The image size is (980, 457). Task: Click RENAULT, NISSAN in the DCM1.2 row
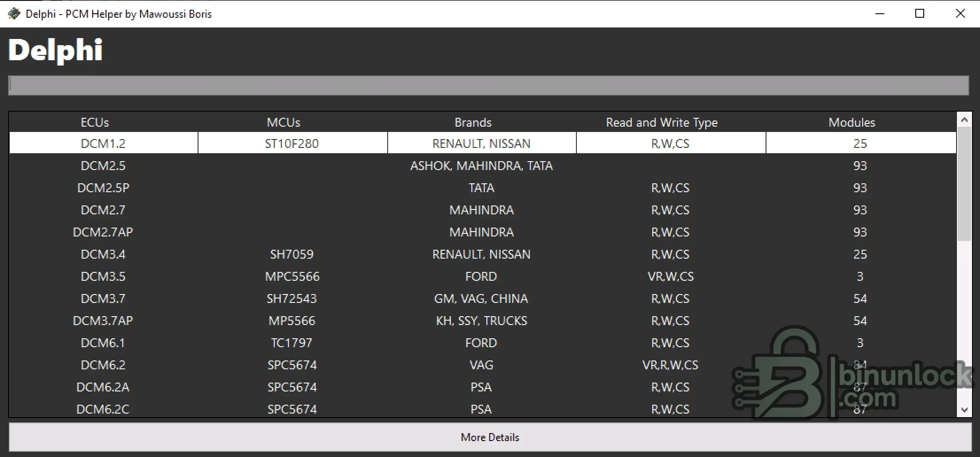click(x=482, y=143)
